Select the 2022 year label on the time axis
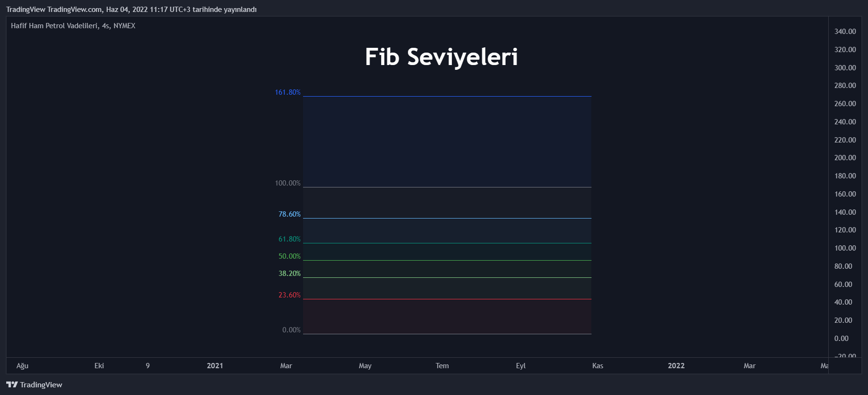 (x=676, y=366)
